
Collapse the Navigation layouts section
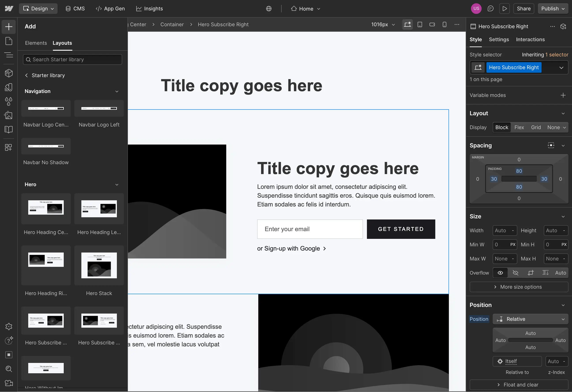(x=117, y=91)
